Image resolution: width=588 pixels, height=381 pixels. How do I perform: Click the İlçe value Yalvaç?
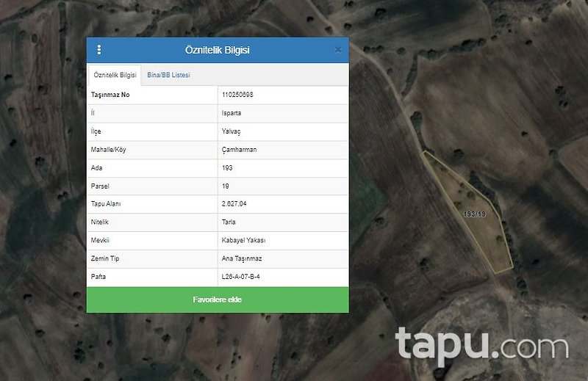coord(231,131)
